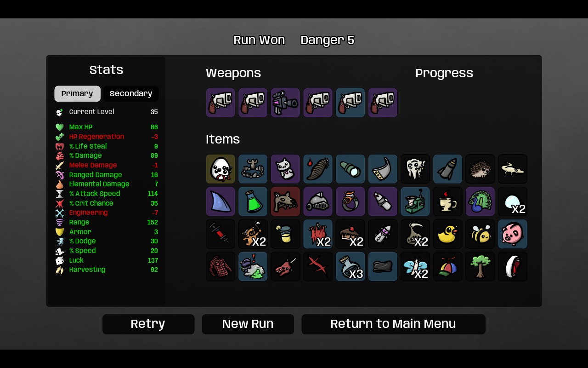Select the wolf head item
Viewport: 588px width, 368px height.
click(x=285, y=201)
